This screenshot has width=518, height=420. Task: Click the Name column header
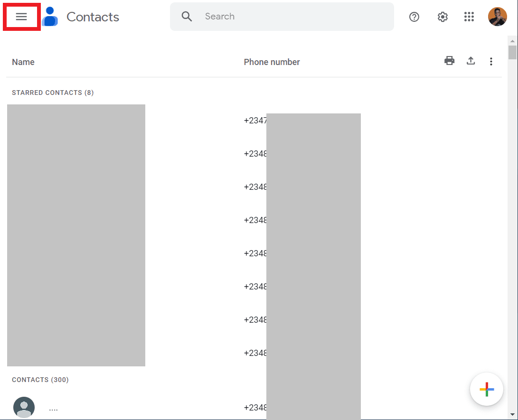(23, 62)
